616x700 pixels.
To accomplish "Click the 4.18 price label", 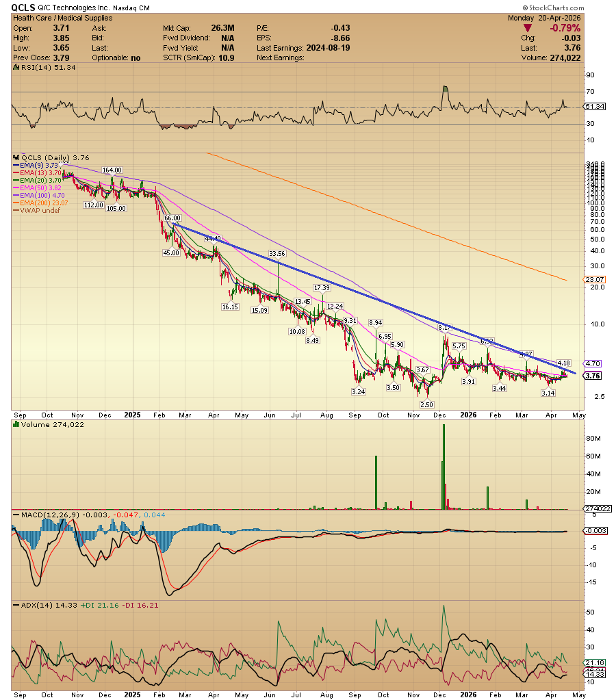I will pyautogui.click(x=564, y=363).
